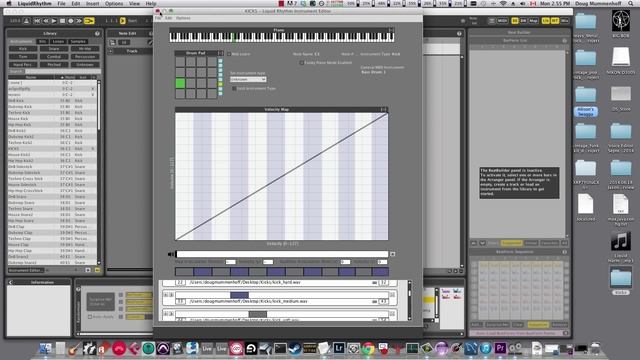Open the LiquidRhythm Insert menu

[x=92, y=3]
